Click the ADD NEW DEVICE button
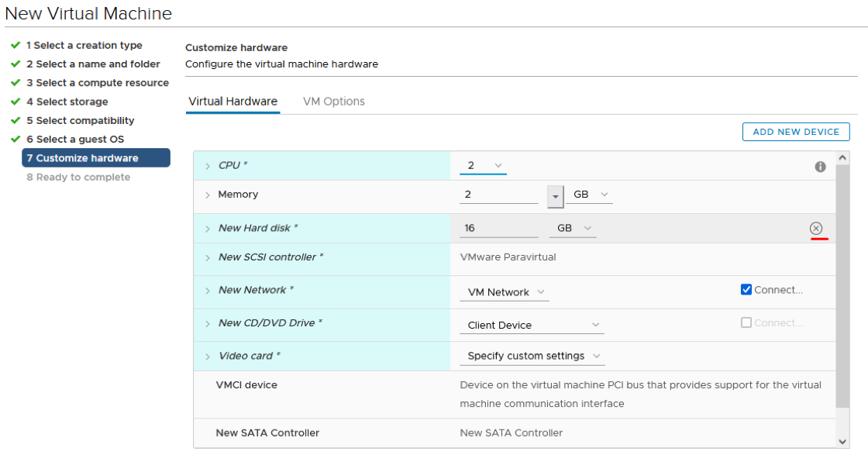The height and width of the screenshot is (455, 868). (796, 132)
